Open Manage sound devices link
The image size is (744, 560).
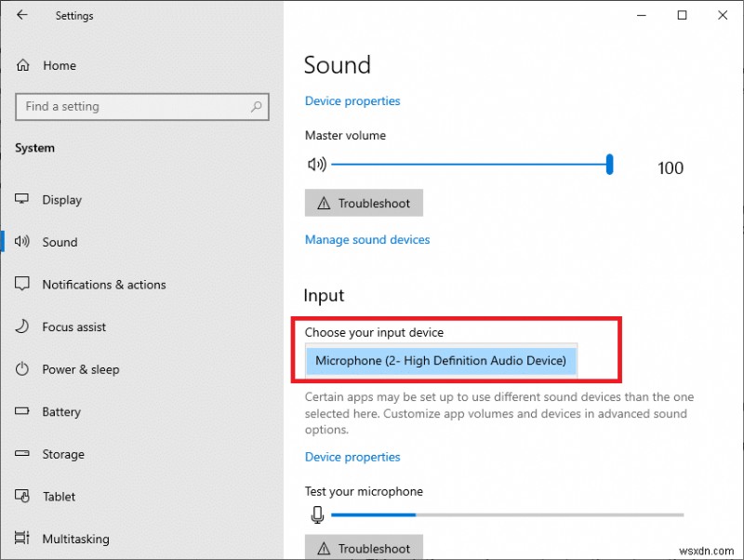367,240
